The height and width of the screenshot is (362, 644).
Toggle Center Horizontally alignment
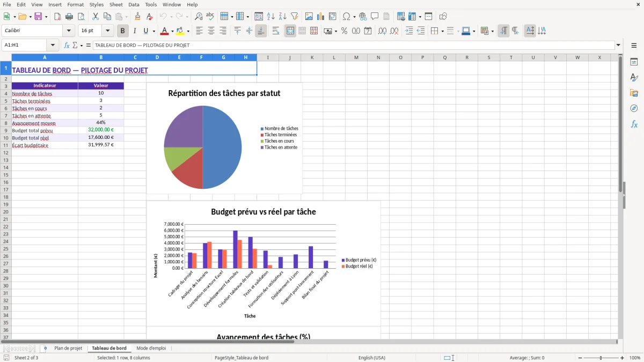211,31
